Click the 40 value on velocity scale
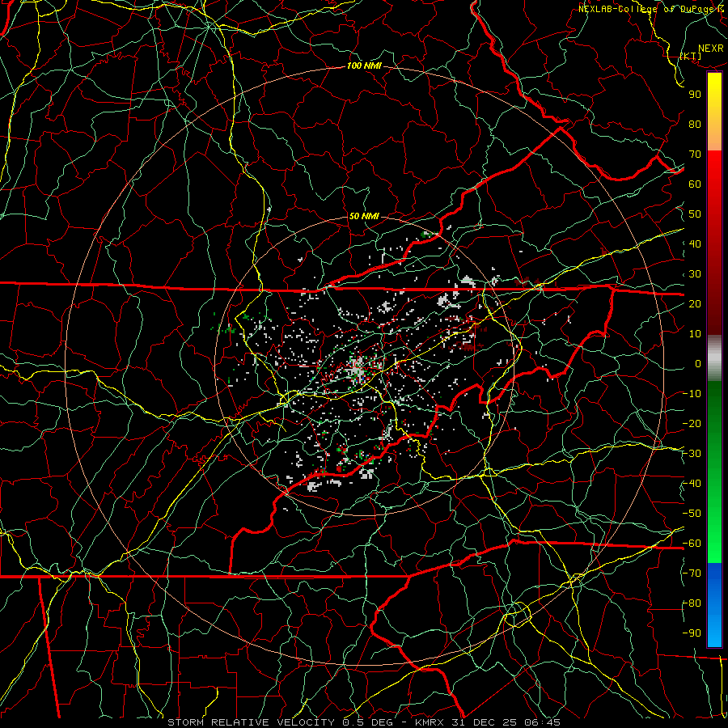Screen dimensions: 728x728 point(695,244)
